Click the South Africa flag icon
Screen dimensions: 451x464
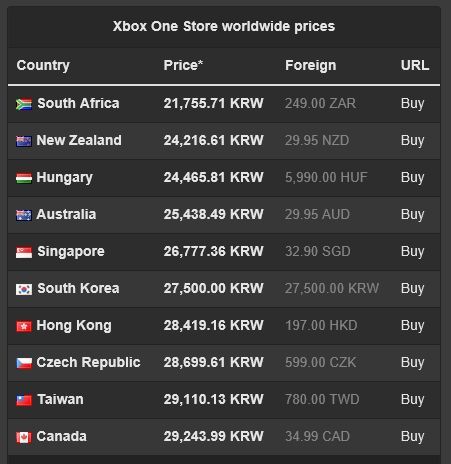point(24,104)
